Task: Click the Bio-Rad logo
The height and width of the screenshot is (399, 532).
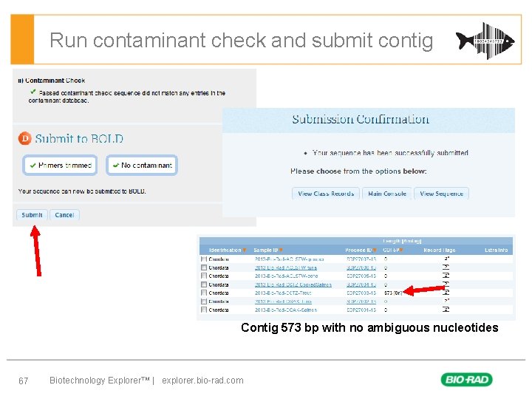Action: pos(466,379)
